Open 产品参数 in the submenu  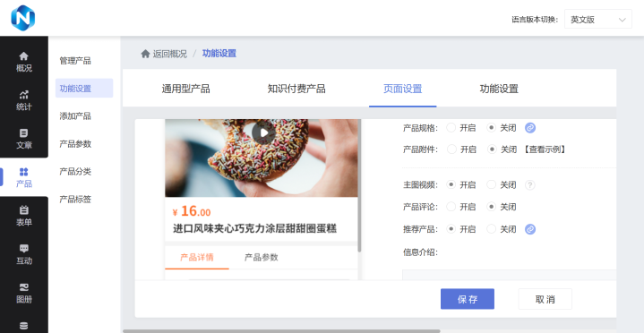[75, 144]
